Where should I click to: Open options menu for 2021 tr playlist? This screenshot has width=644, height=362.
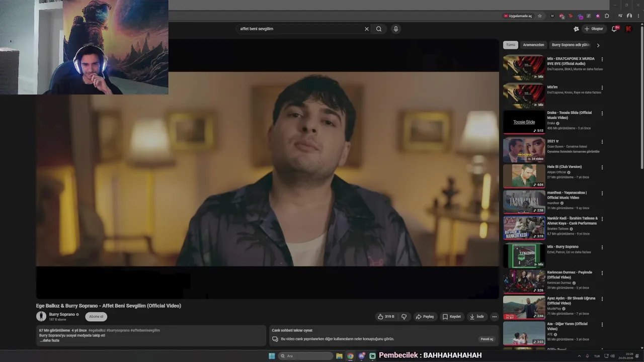(602, 142)
